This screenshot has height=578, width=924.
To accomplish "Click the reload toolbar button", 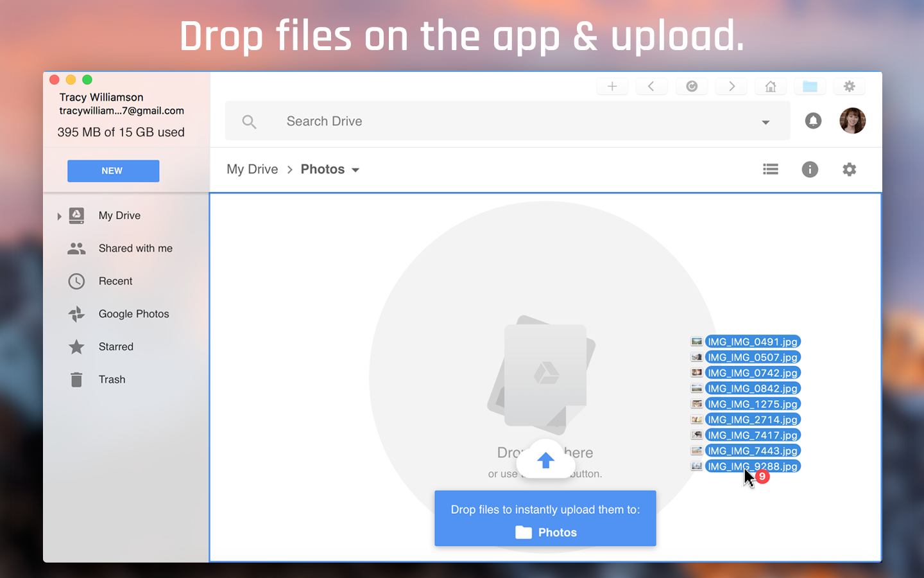I will (x=692, y=86).
